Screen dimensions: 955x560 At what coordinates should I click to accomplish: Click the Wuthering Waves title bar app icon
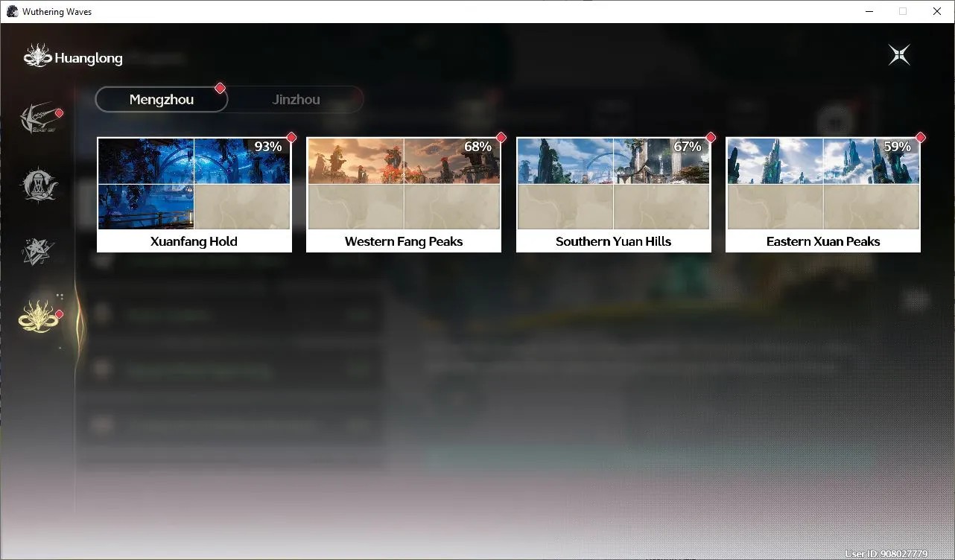click(12, 11)
